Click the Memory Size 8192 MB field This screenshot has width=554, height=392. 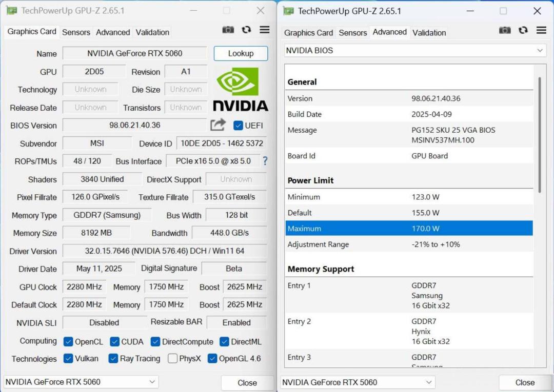(96, 233)
